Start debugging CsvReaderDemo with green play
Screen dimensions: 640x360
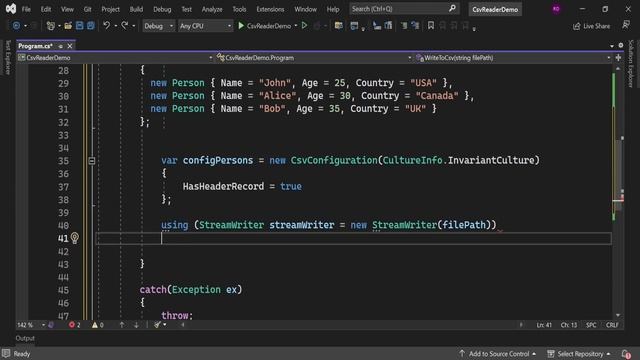[x=241, y=26]
